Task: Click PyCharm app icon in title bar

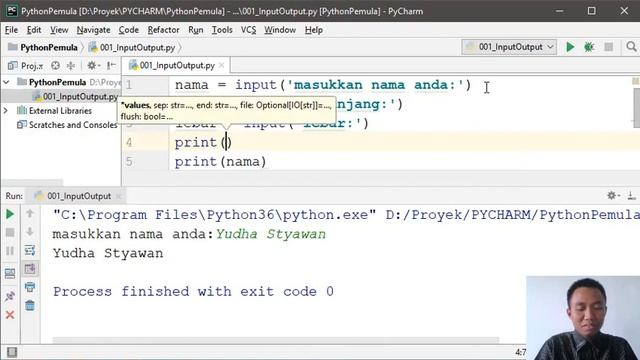Action: [x=11, y=11]
